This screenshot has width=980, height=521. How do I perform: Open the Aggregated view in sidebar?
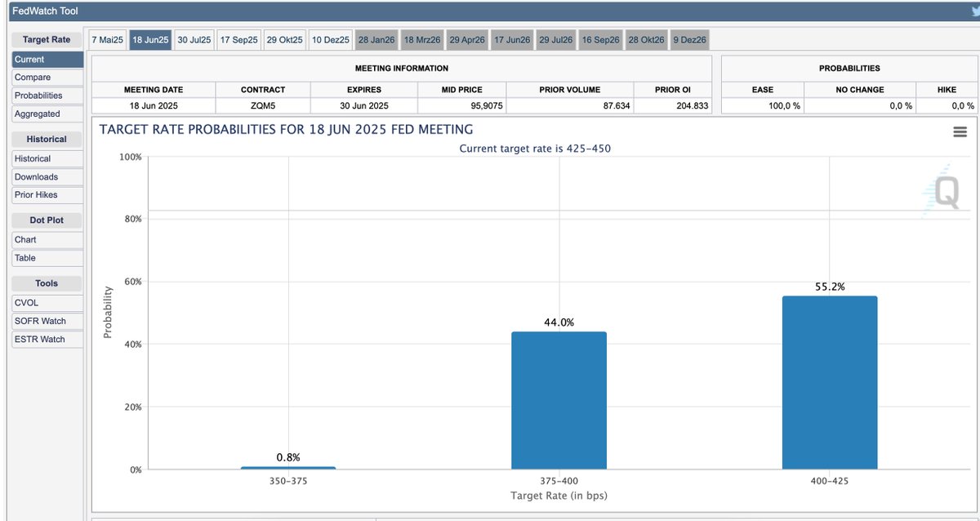click(x=47, y=114)
